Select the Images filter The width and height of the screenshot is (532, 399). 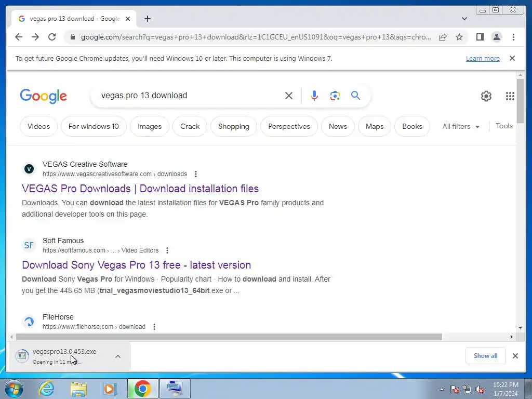pyautogui.click(x=150, y=126)
